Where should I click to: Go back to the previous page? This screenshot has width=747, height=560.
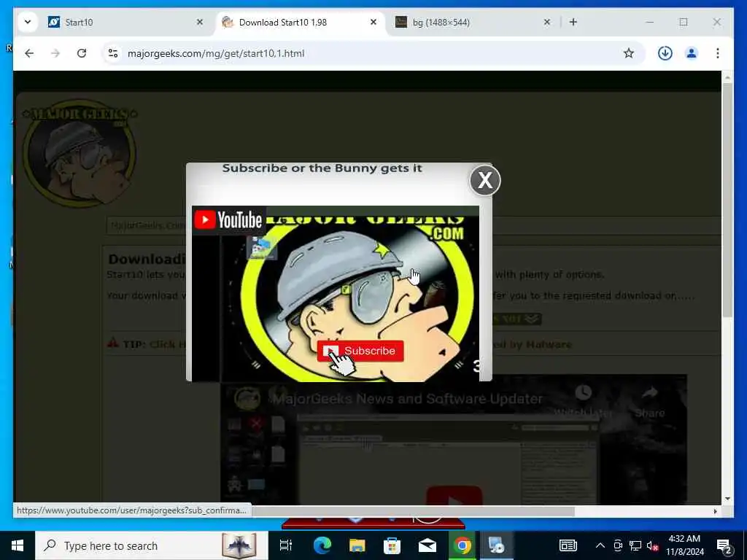[x=29, y=53]
